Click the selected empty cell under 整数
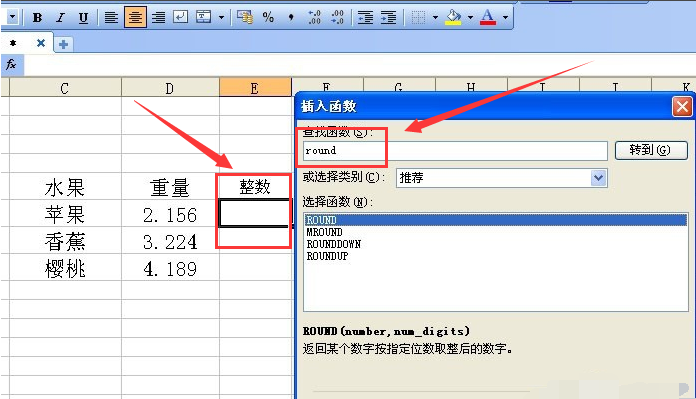Viewport: 696px width, 399px height. point(255,213)
